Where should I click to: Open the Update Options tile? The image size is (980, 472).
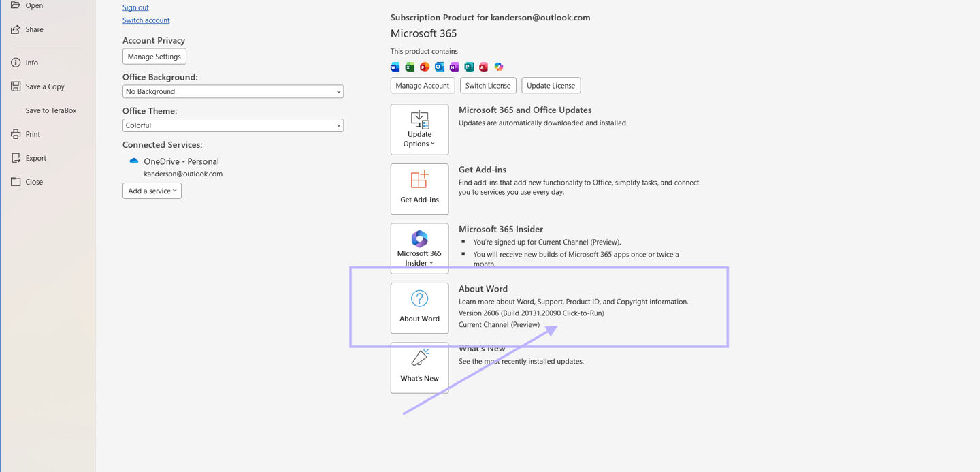click(419, 129)
